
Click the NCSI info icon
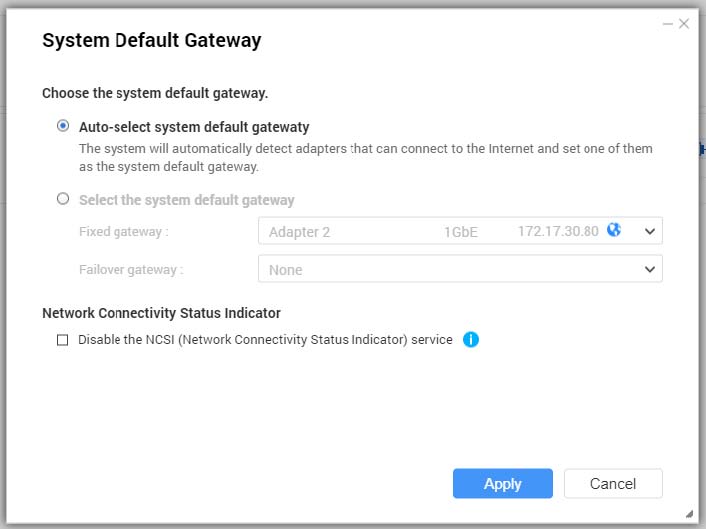471,340
